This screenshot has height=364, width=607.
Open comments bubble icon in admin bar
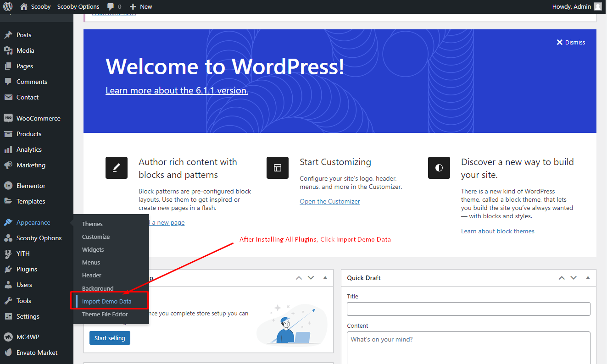coord(111,7)
